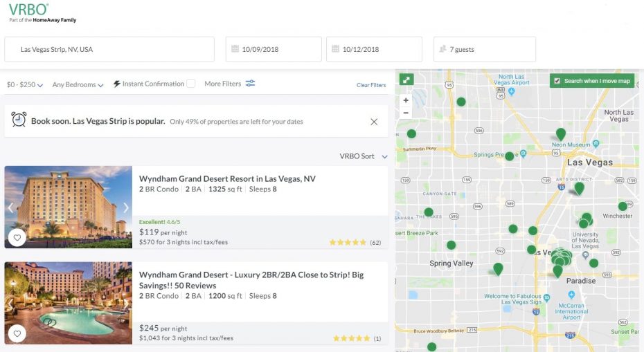The image size is (644, 352).
Task: Click the Clear Filters link
Action: pyautogui.click(x=371, y=85)
